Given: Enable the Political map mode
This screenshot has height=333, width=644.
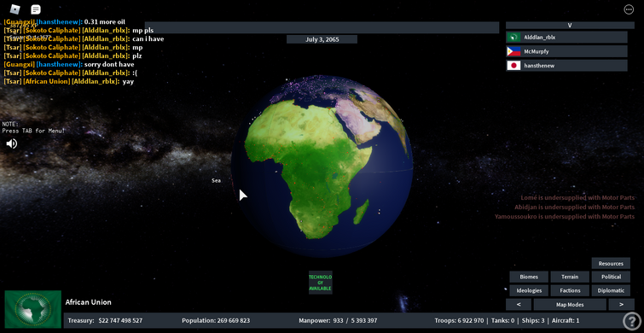Looking at the screenshot, I should click(x=611, y=277).
